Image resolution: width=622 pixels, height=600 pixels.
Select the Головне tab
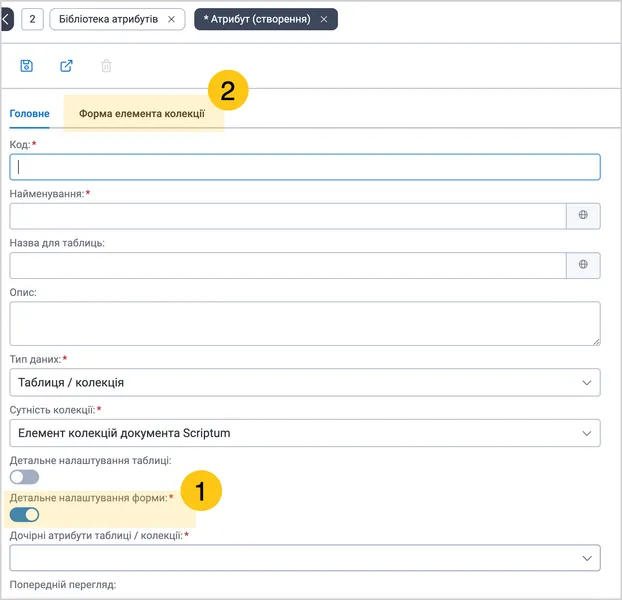click(x=29, y=114)
